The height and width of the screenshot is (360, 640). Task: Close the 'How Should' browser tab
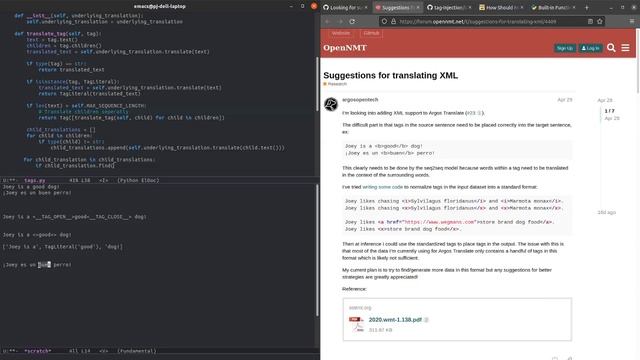[522, 7]
